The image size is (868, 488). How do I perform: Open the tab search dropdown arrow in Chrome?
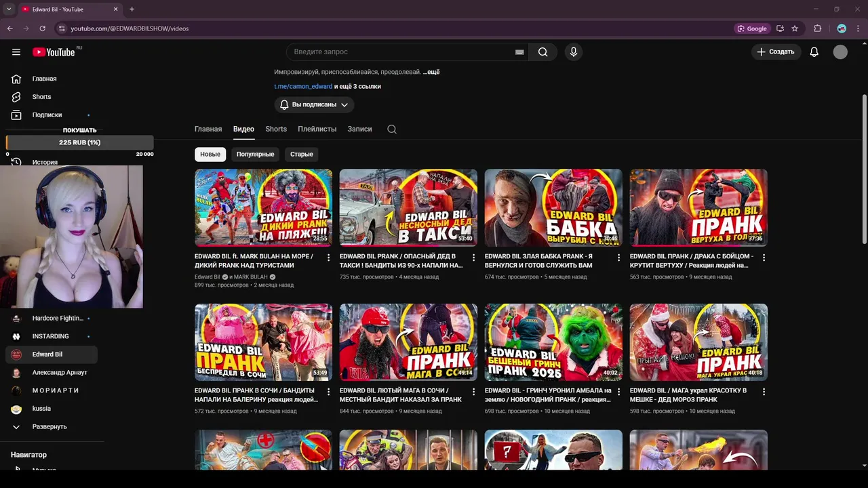(9, 9)
